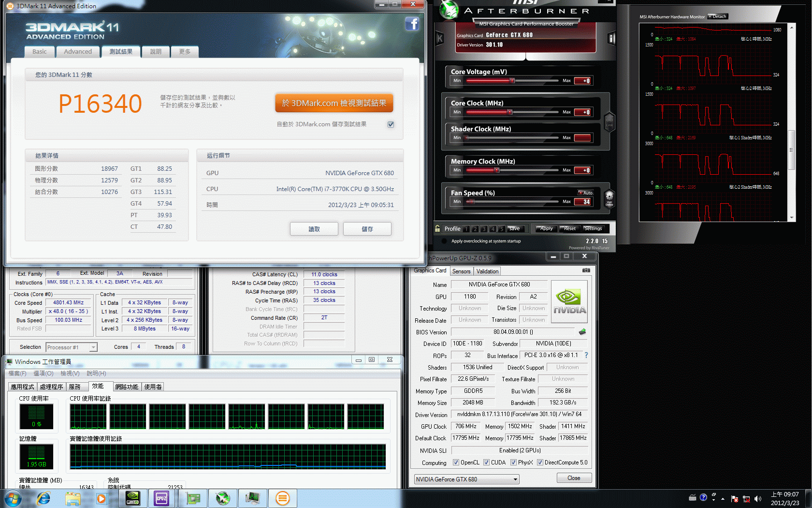
Task: Open 網路功能 tab in Task Manager
Action: pyautogui.click(x=127, y=387)
